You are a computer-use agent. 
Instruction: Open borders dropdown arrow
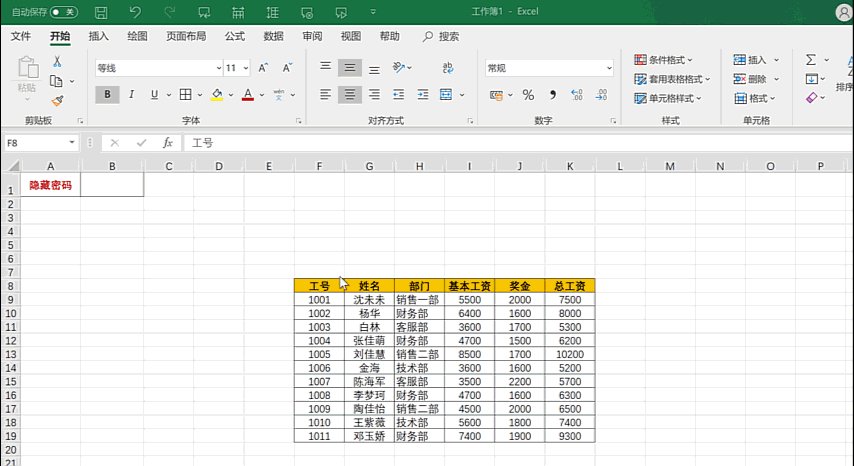(x=200, y=95)
